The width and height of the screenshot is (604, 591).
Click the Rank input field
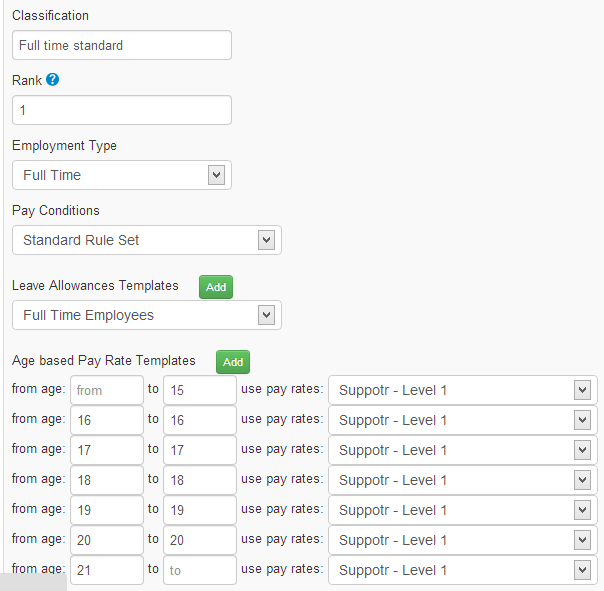[x=121, y=110]
